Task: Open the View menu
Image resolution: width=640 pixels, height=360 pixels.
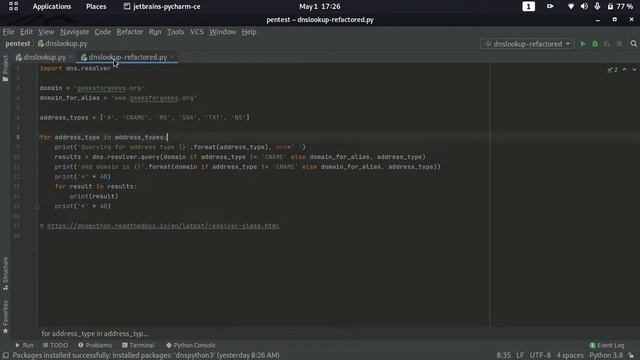Action: [46, 32]
